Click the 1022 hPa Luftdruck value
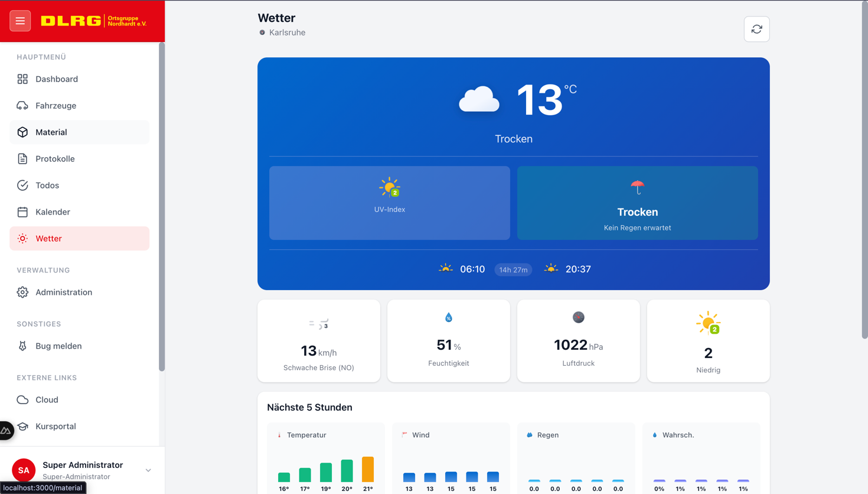 tap(579, 345)
